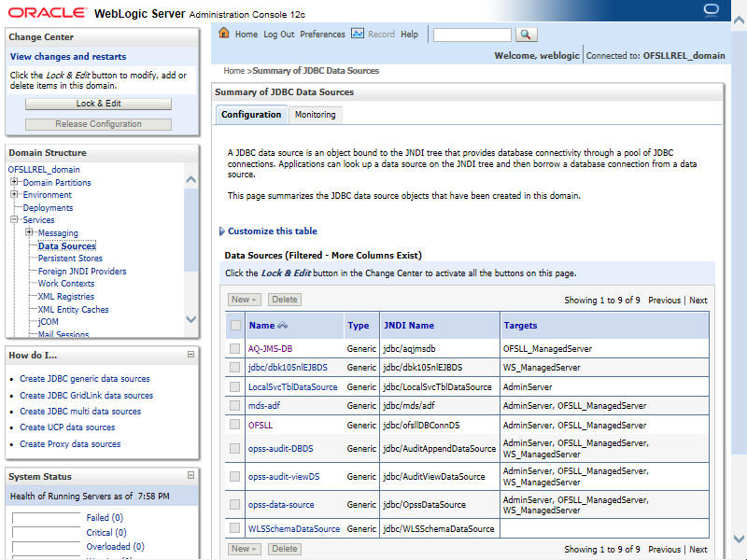Open the AQ-JMS-DB data source link

(x=270, y=348)
